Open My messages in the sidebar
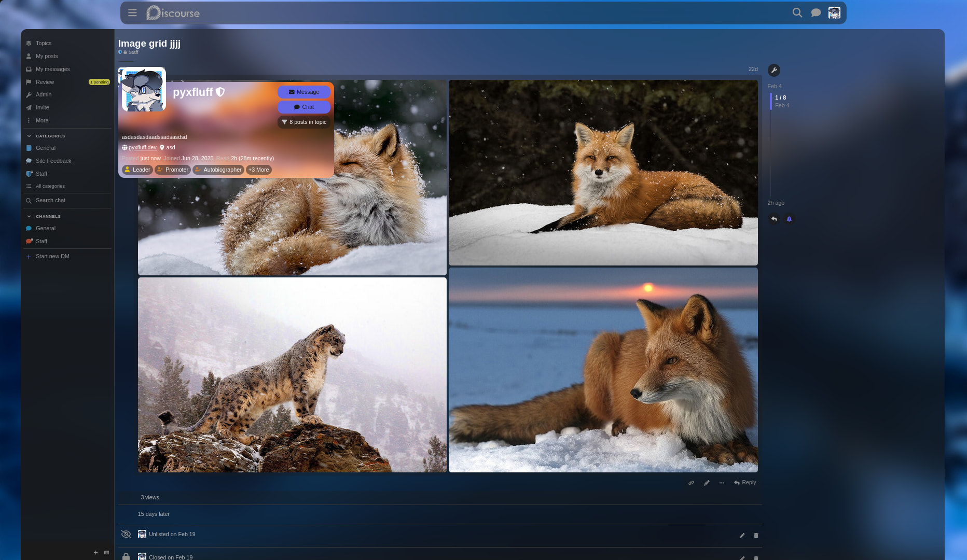The height and width of the screenshot is (560, 967). click(52, 69)
